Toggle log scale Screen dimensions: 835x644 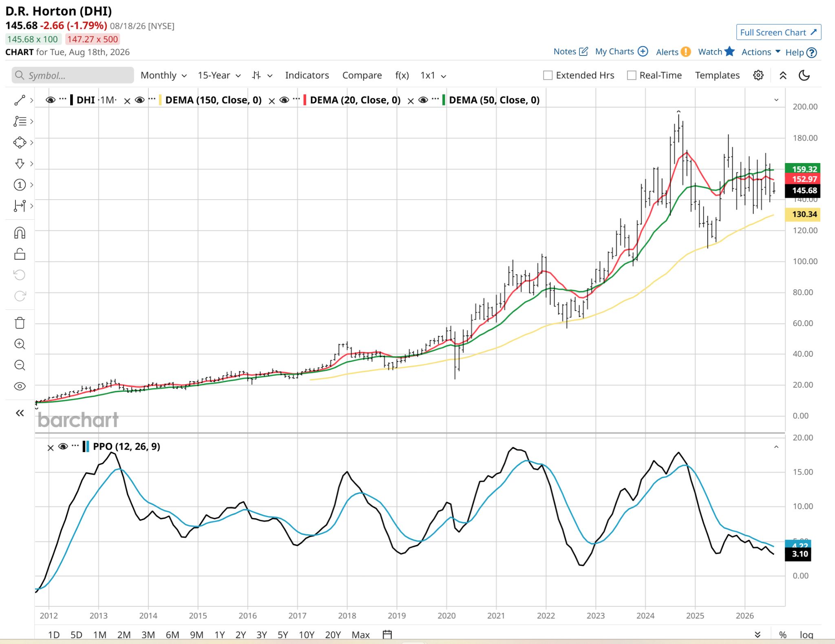[x=806, y=635]
